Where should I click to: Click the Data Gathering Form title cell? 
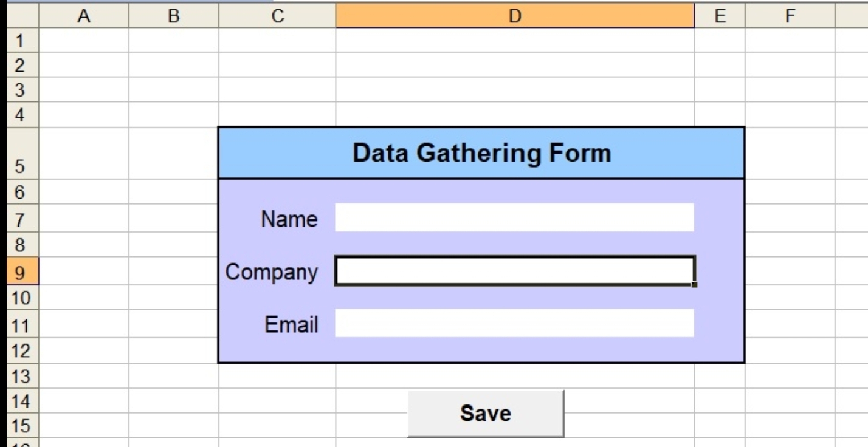click(481, 153)
